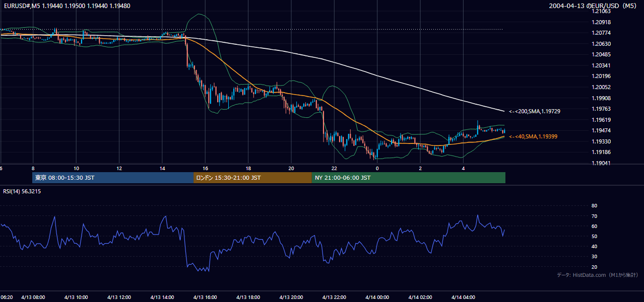Click the EURUSD#,M5 chart header text
The image size is (644, 302).
pos(66,6)
